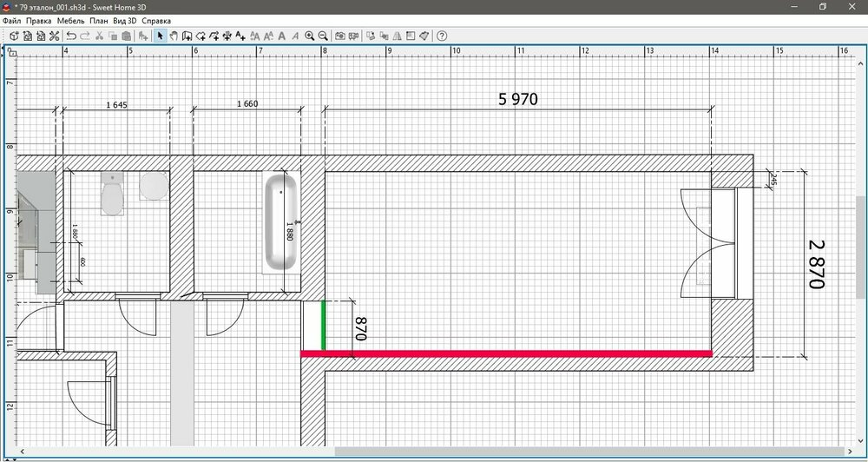Viewport: 868px width, 462px height.
Task: Click the Save home icon
Action: (x=41, y=36)
